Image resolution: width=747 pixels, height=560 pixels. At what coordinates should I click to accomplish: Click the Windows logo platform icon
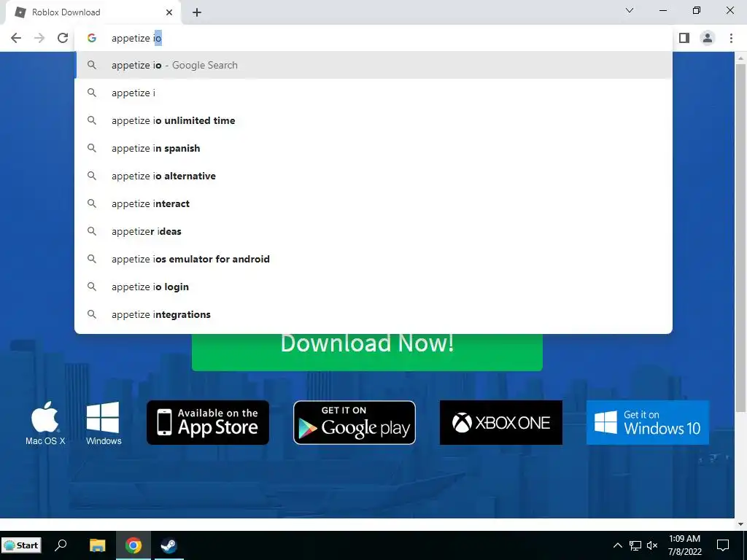[x=104, y=423]
